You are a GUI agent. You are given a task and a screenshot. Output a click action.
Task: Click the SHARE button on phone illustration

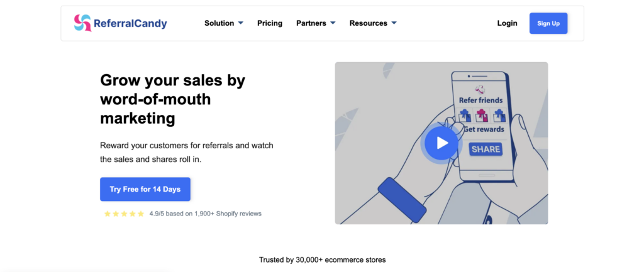click(486, 150)
